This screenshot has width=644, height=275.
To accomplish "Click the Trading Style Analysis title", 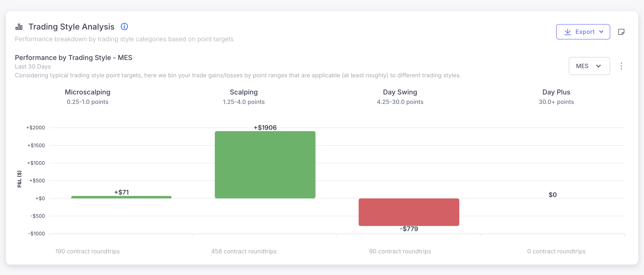I will coord(72,27).
